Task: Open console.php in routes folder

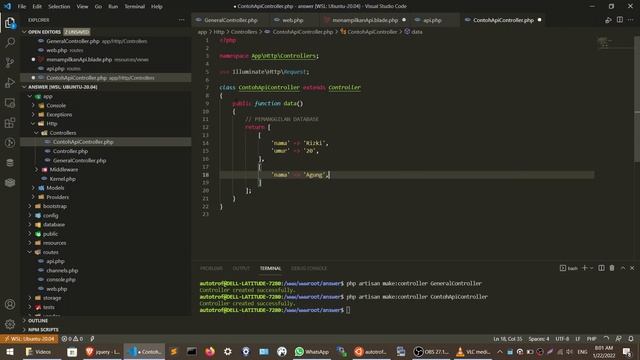Action: [x=61, y=280]
